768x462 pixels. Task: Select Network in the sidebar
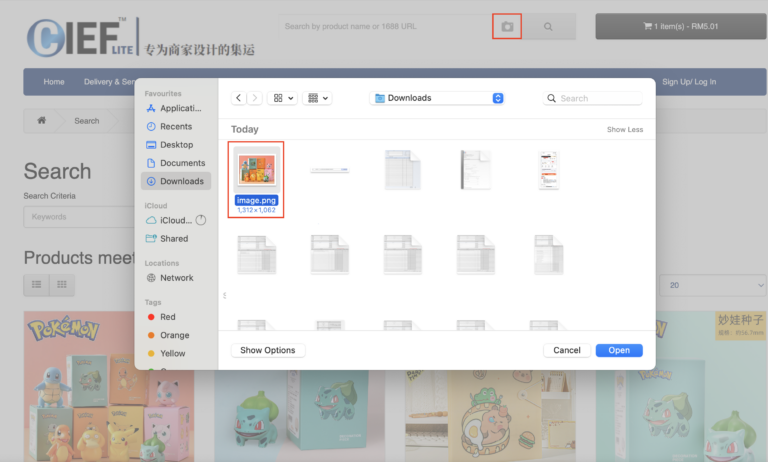pos(170,277)
